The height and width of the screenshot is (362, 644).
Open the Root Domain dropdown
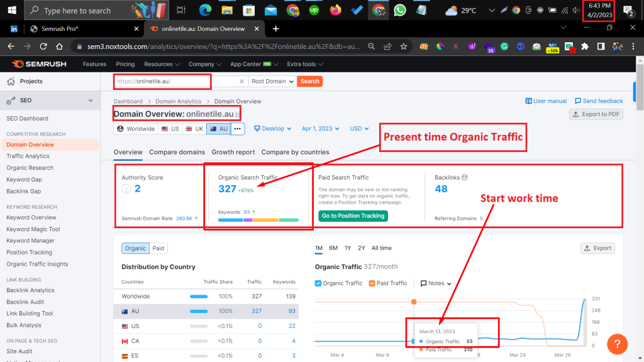[272, 81]
